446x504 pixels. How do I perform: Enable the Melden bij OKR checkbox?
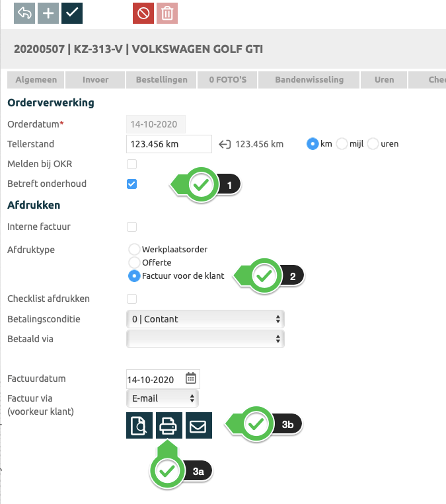131,164
